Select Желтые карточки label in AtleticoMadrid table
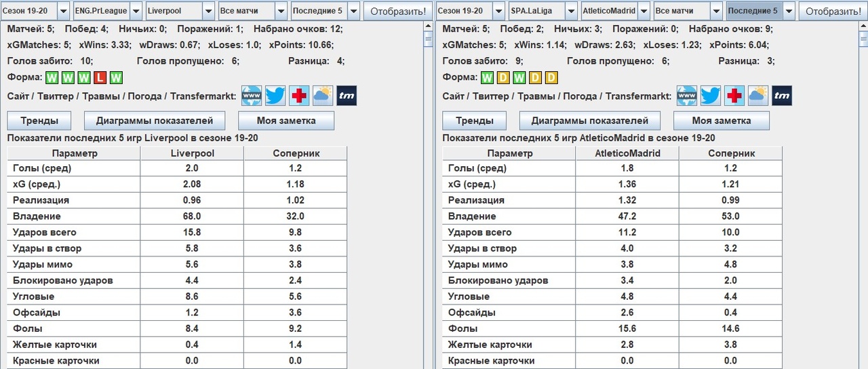Viewport: 868px width, 369px height. click(x=490, y=345)
